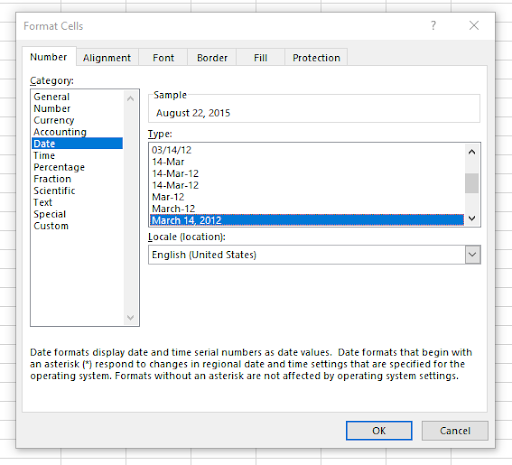Image resolution: width=512 pixels, height=465 pixels.
Task: Switch to the Alignment tab
Action: point(107,58)
